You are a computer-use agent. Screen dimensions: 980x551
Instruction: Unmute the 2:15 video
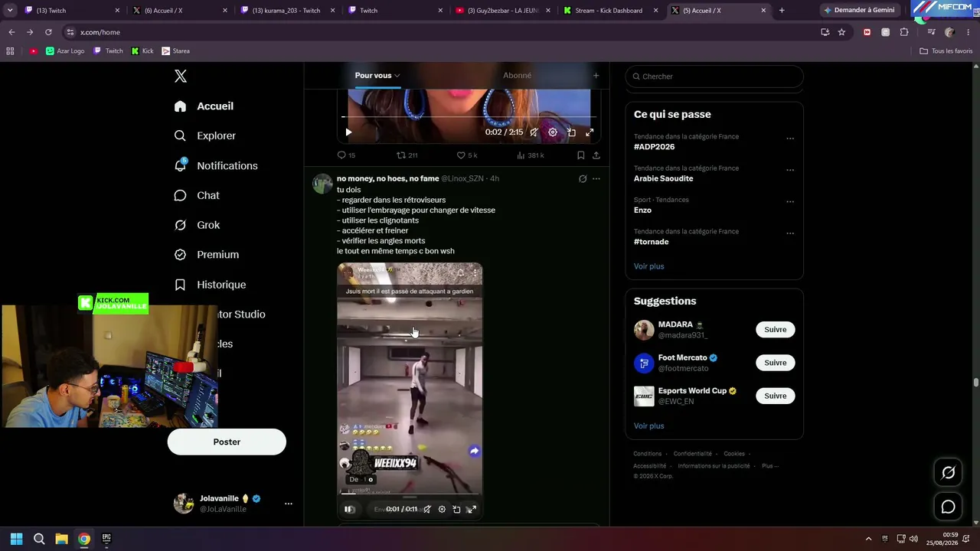(534, 132)
